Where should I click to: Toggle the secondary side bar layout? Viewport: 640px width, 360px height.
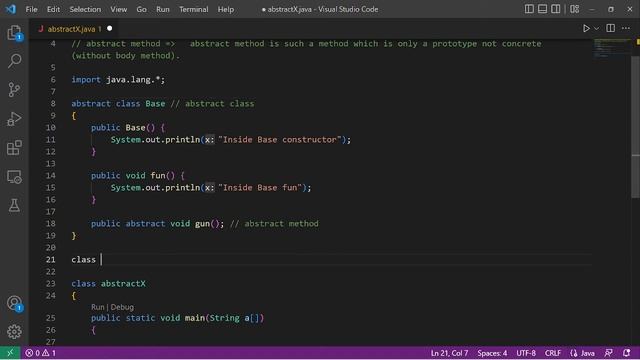(556, 9)
